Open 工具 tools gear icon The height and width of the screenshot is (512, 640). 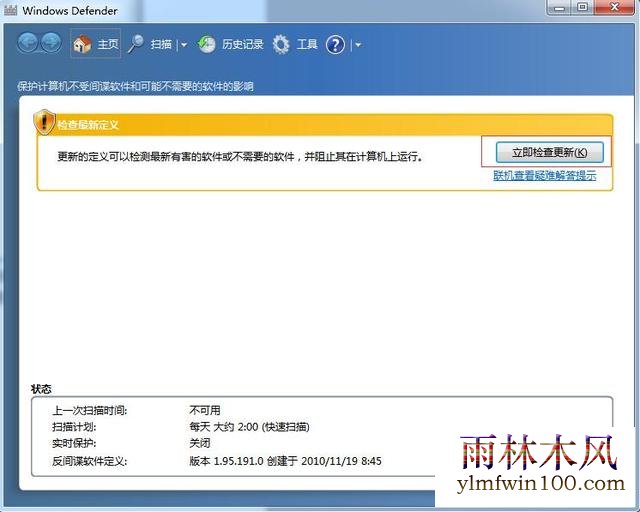coord(281,44)
